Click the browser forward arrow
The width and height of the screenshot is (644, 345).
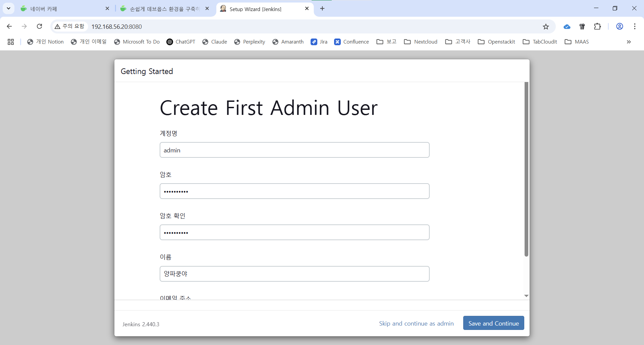[x=24, y=26]
